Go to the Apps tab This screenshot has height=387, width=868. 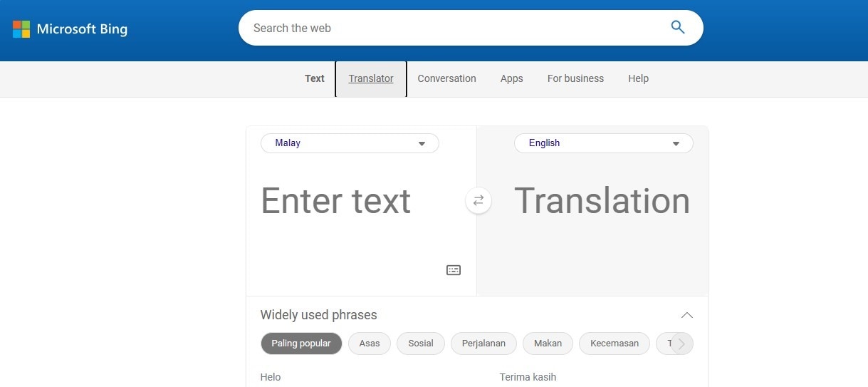511,78
